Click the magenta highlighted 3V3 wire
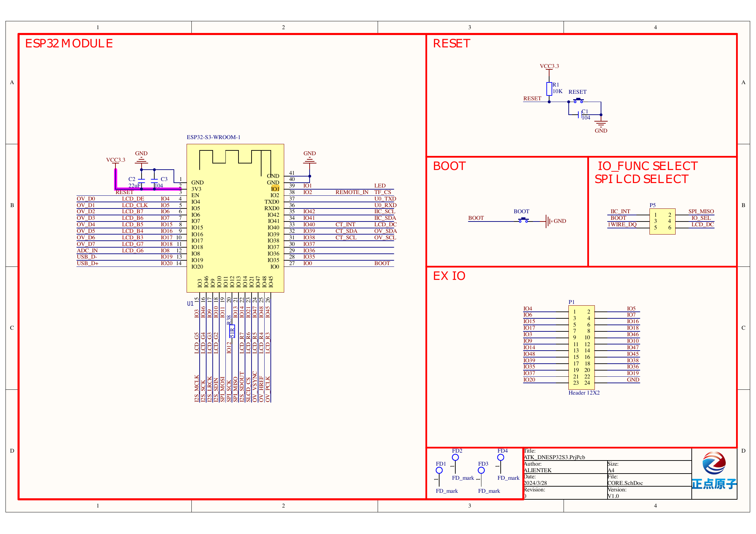The height and width of the screenshot is (534, 756). tap(148, 189)
